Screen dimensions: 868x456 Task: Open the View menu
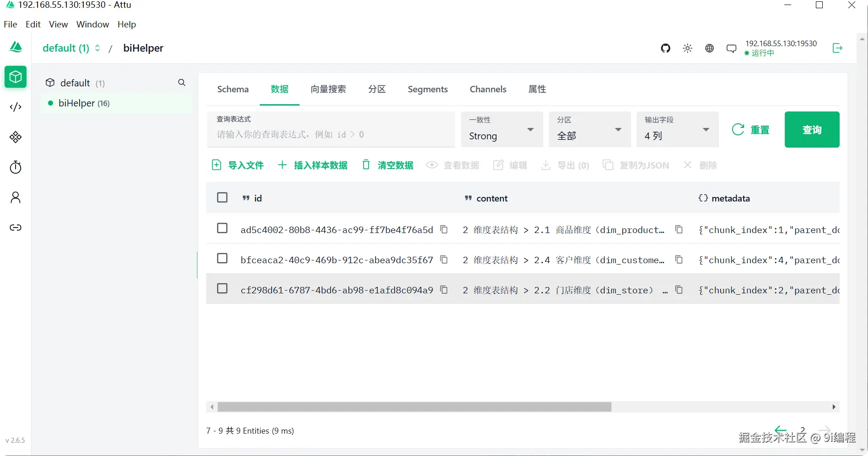[x=59, y=24]
